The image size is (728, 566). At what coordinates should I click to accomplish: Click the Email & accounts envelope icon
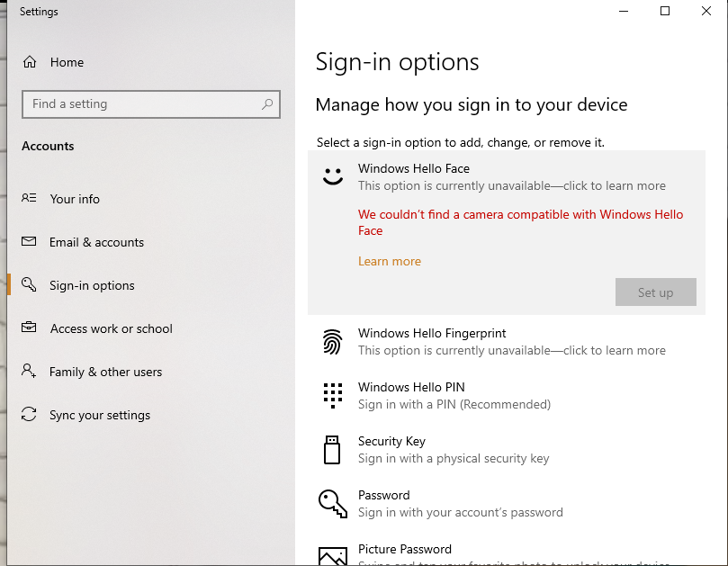pyautogui.click(x=29, y=241)
